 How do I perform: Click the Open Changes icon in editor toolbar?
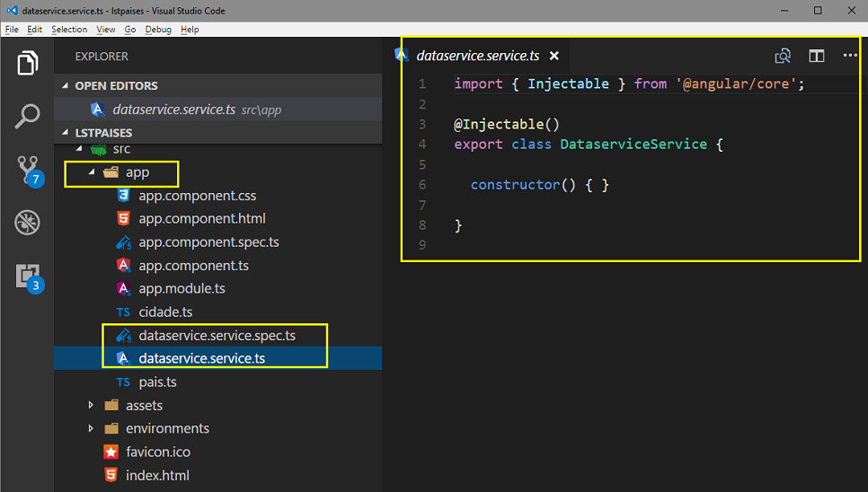pos(783,56)
